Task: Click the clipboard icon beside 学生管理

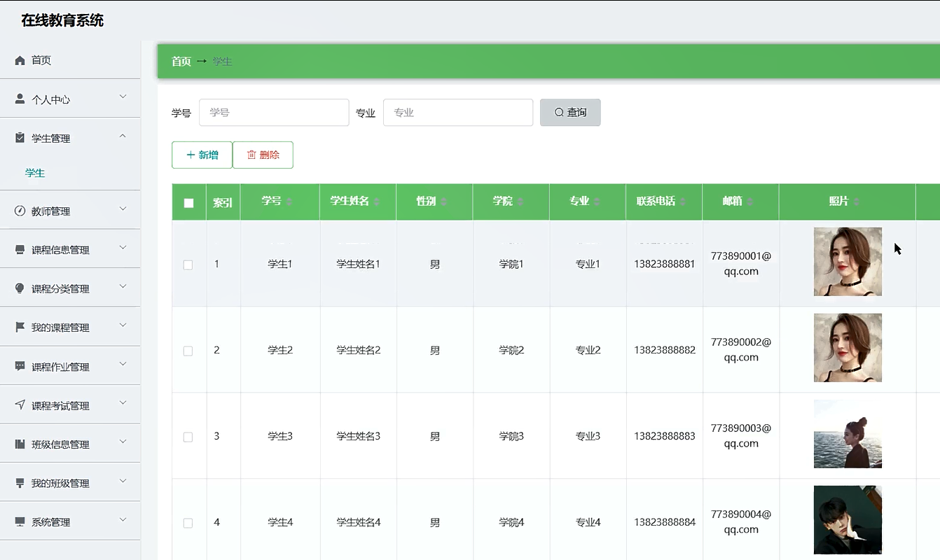Action: [20, 138]
